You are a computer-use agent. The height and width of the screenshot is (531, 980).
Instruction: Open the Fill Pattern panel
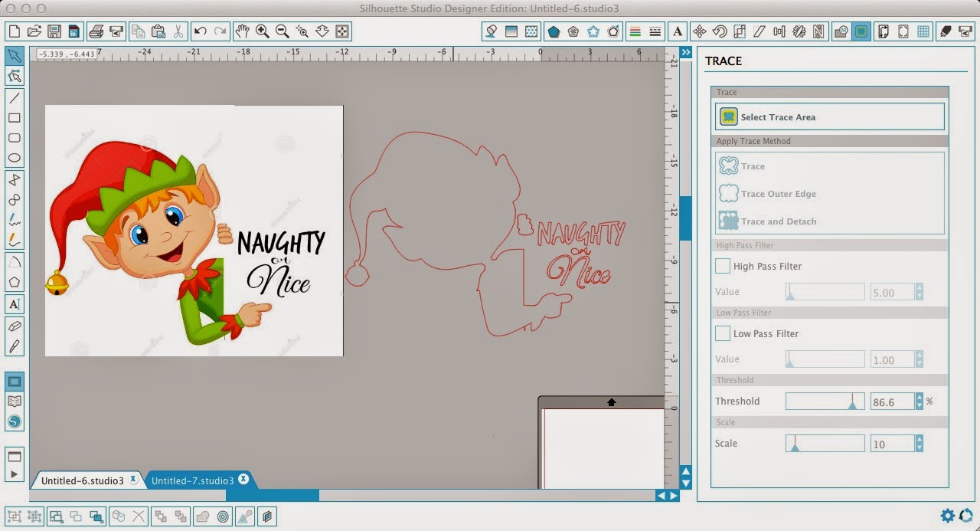[x=531, y=31]
